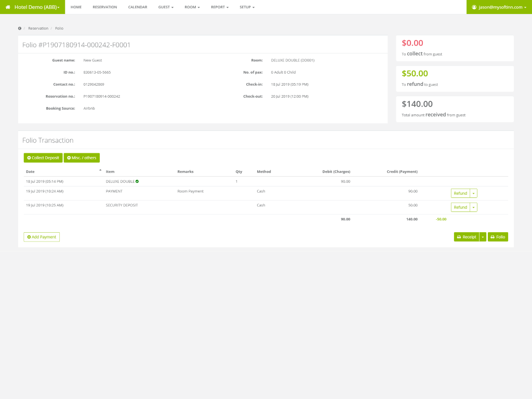
Task: Click the user profile icon beside jason@mysoftinn.com
Action: pyautogui.click(x=474, y=7)
